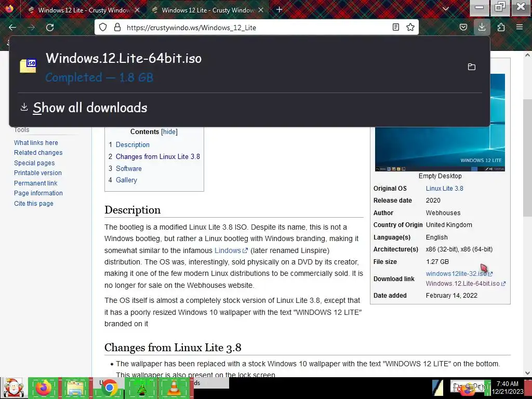Open Special pages link
The width and height of the screenshot is (532, 399).
click(x=34, y=163)
